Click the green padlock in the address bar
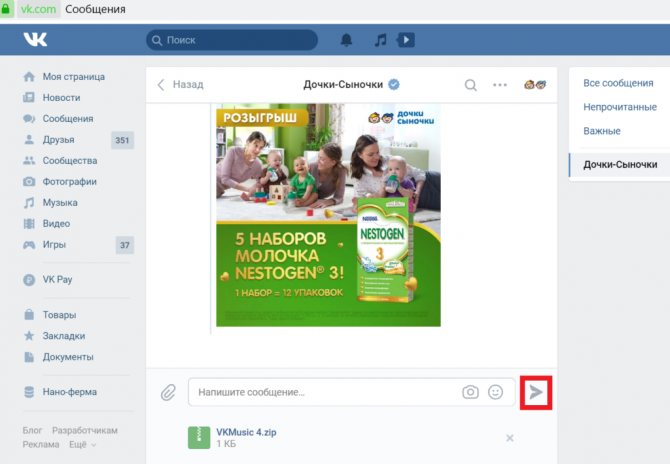Image resolution: width=670 pixels, height=464 pixels. click(x=6, y=9)
